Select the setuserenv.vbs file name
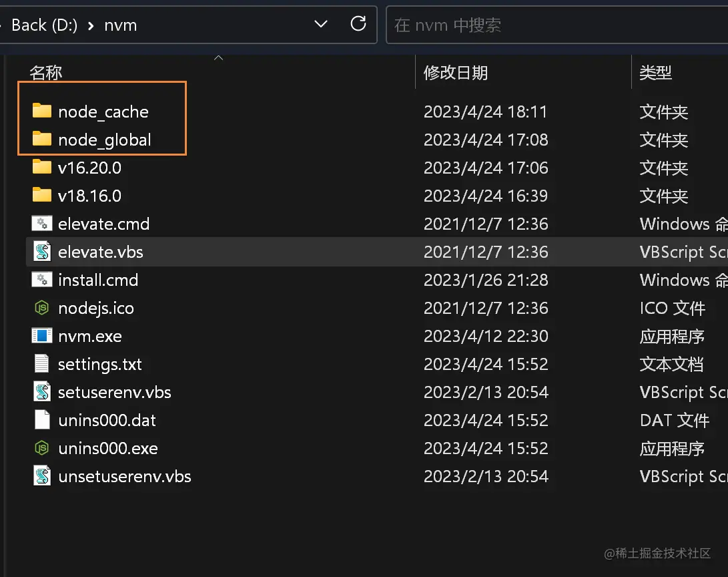Screen dimensions: 728x577 pyautogui.click(x=114, y=392)
